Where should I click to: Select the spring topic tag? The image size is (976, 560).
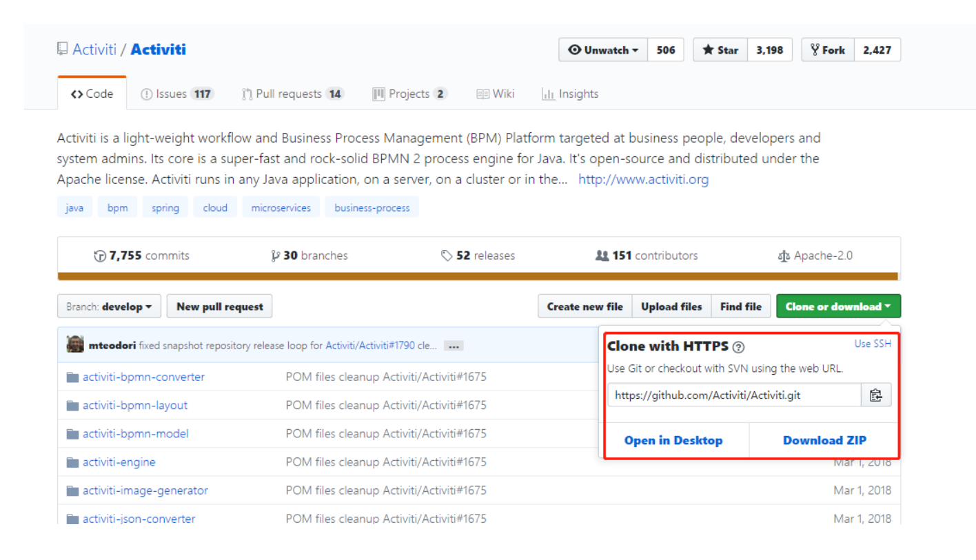[x=165, y=207]
